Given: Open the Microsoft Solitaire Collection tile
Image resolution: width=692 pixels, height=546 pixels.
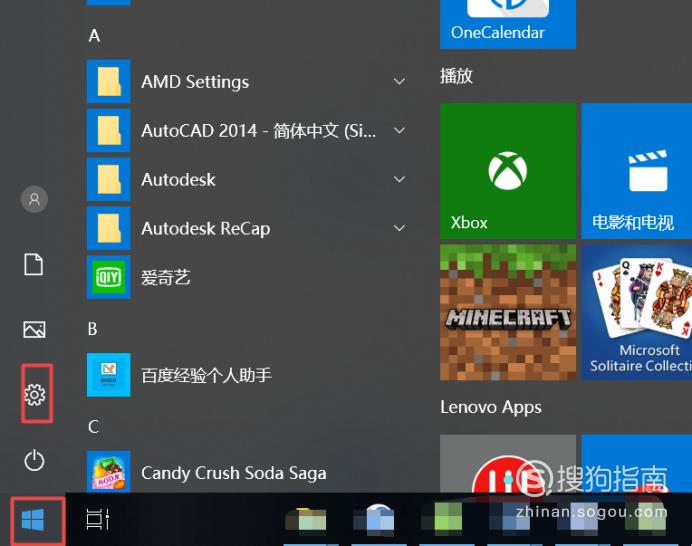Looking at the screenshot, I should (636, 312).
